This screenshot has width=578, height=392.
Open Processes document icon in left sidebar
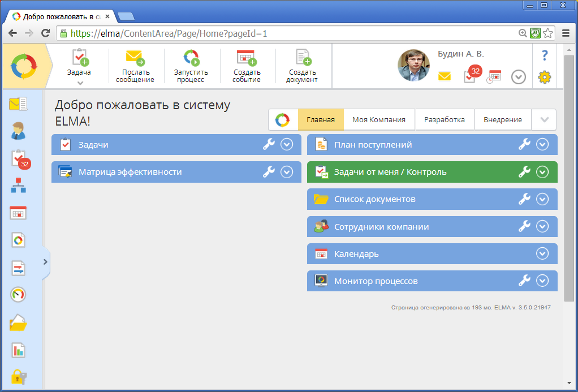[18, 240]
